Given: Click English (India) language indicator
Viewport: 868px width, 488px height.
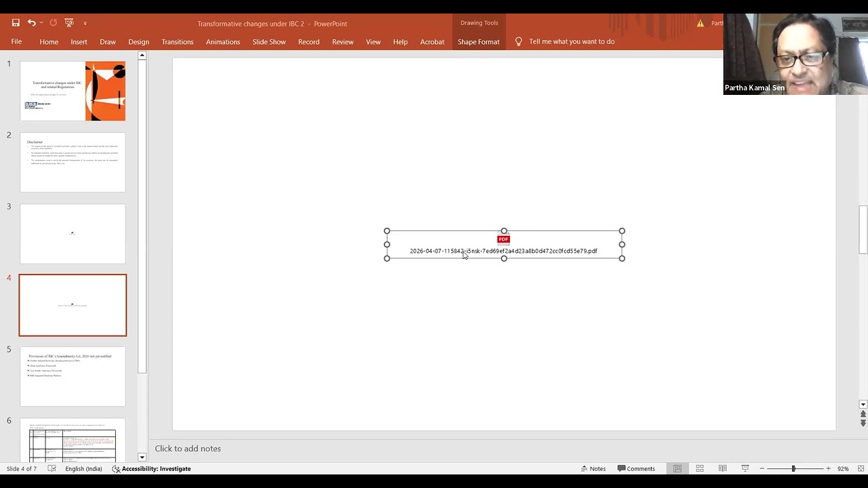Looking at the screenshot, I should [x=83, y=468].
